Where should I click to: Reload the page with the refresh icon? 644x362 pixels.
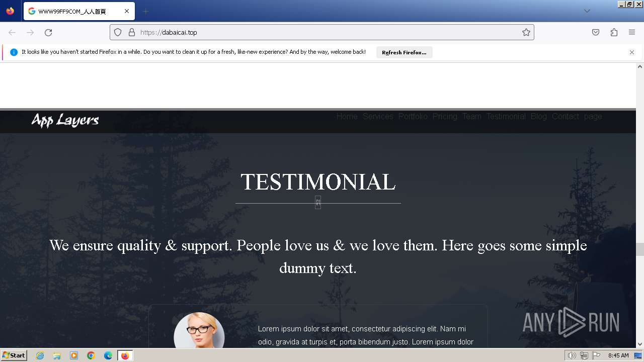point(48,33)
